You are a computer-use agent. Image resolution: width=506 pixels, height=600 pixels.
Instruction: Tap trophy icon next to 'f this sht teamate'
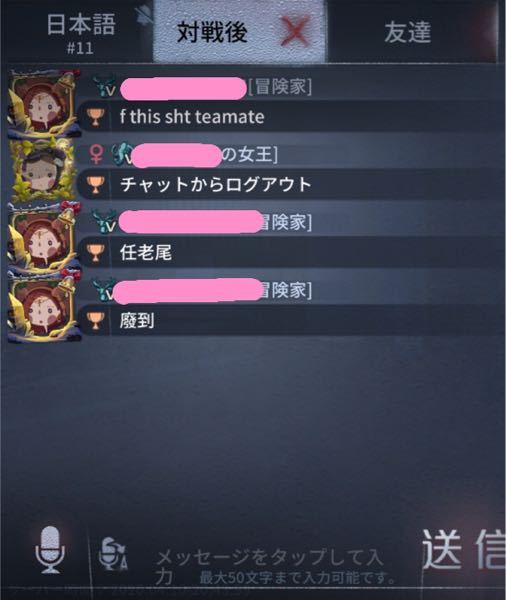[95, 117]
